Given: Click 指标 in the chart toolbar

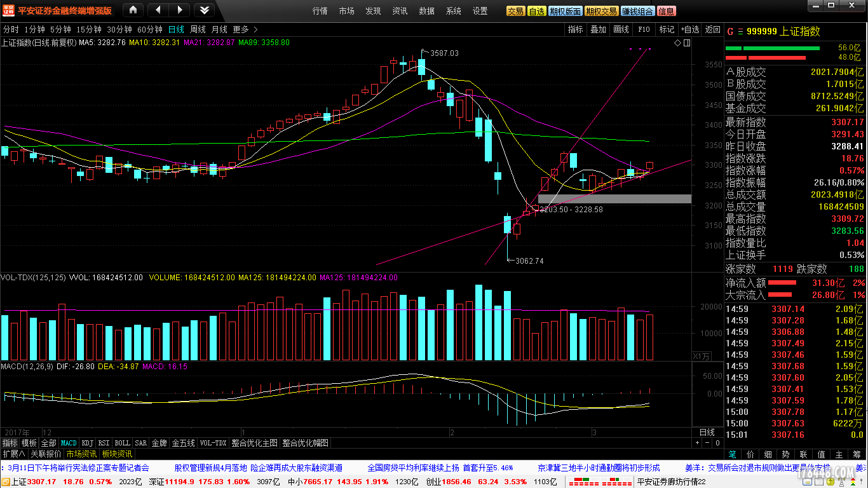Looking at the screenshot, I should [576, 29].
